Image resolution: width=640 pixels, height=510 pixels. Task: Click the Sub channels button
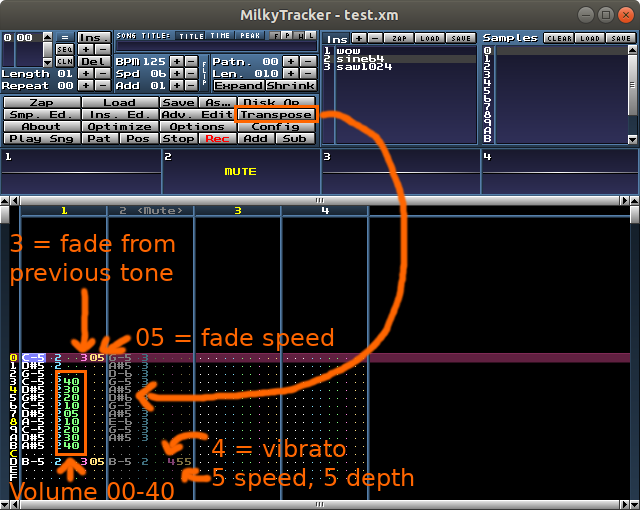[x=295, y=139]
